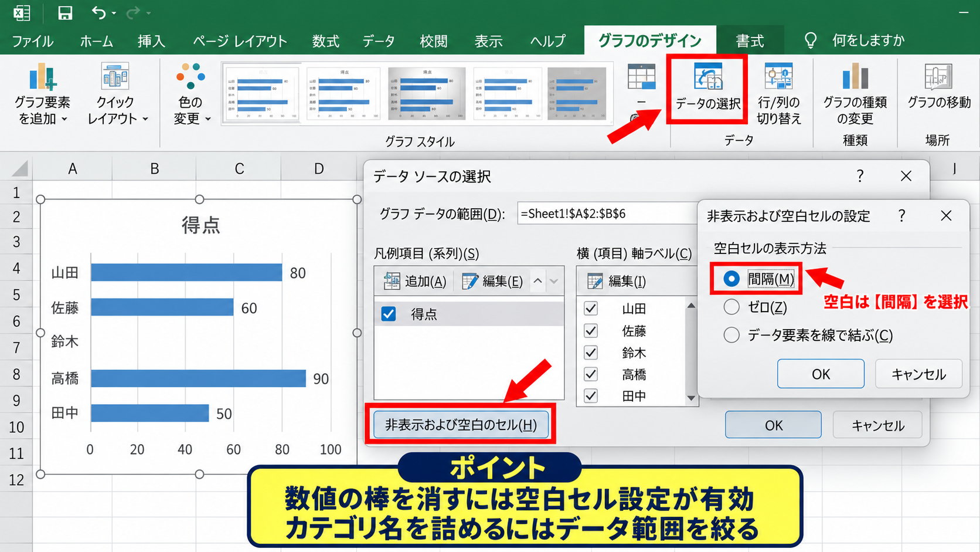Click the Undo arrow icon
Screen dimensions: 980x552
pos(98,12)
